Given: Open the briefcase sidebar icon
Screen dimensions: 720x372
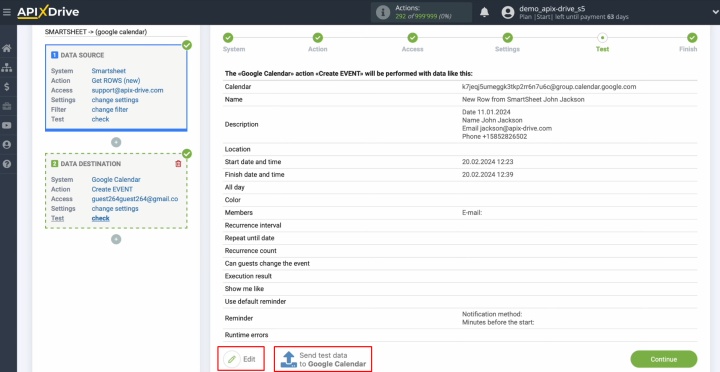Looking at the screenshot, I should [x=6, y=106].
